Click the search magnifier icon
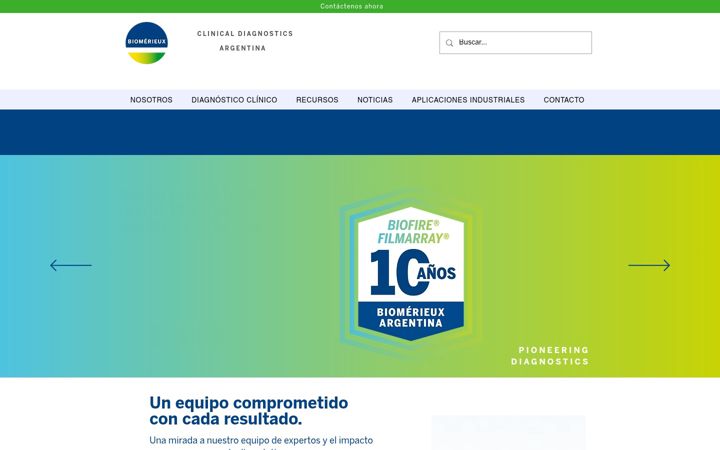This screenshot has width=720, height=450. 449,43
